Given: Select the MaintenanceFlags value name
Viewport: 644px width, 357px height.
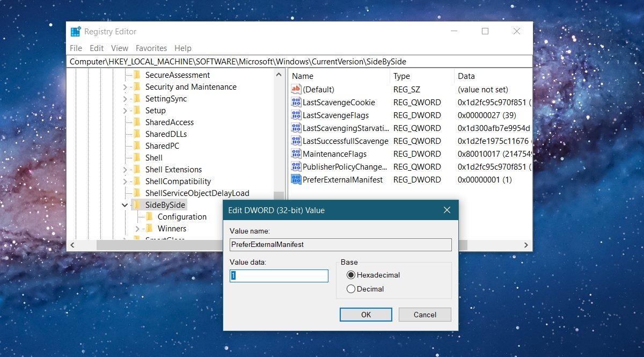Looking at the screenshot, I should 335,154.
